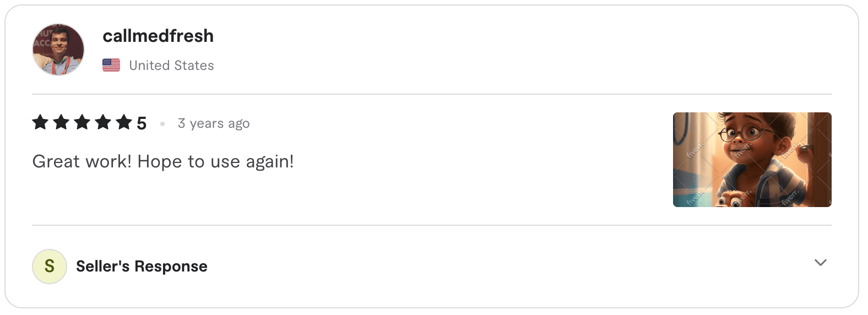Screen dimensions: 868x315
Task: Click the United States flag icon
Action: (111, 66)
